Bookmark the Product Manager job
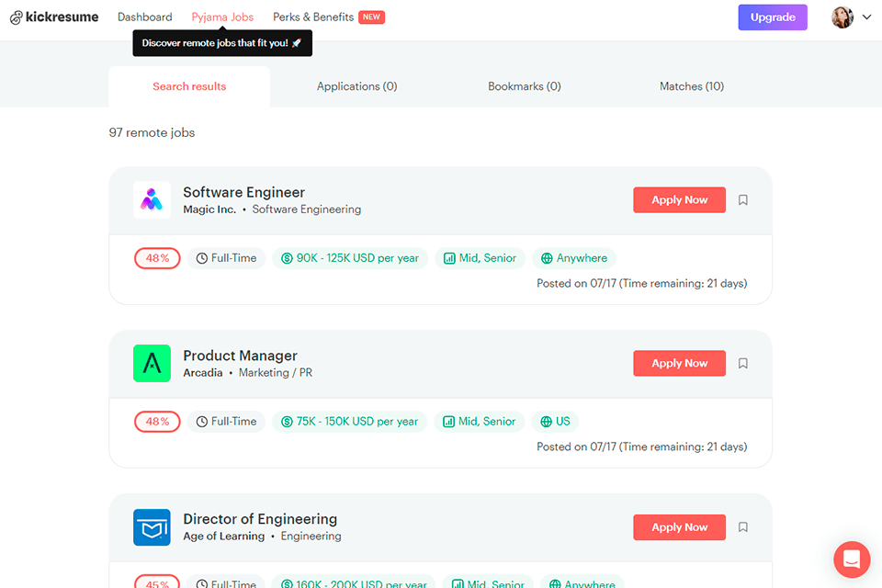This screenshot has height=588, width=882. point(742,364)
